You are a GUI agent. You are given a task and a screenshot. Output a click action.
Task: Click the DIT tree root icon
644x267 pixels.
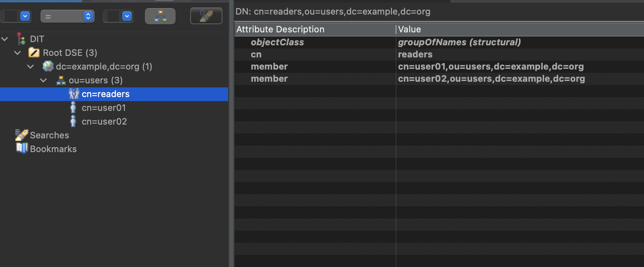tap(21, 39)
